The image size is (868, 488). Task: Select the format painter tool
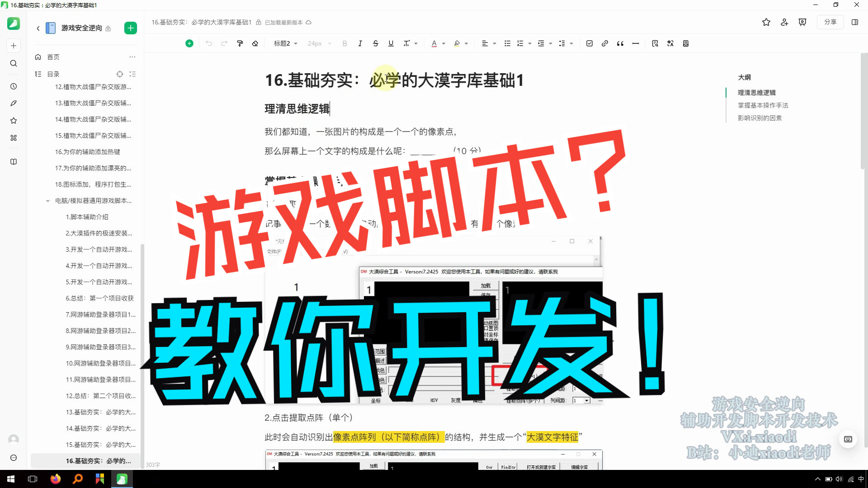[x=240, y=43]
